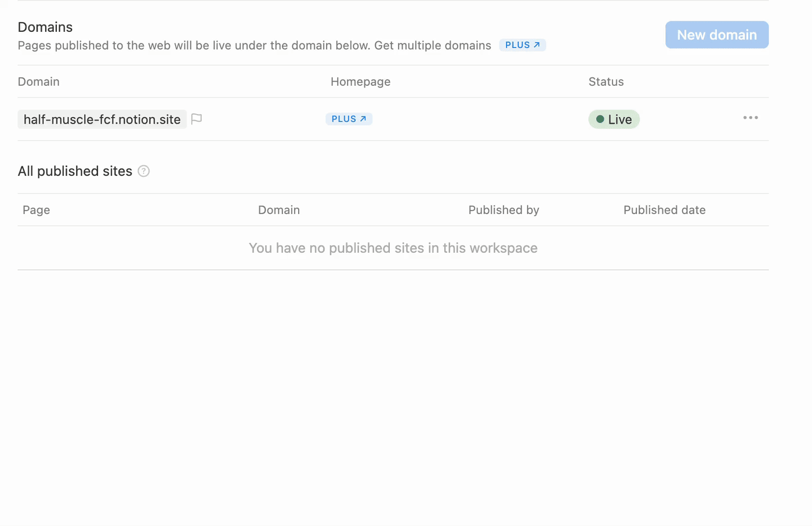Click the 'Pages published to the web' description text
Image resolution: width=812 pixels, height=526 pixels.
pos(254,45)
